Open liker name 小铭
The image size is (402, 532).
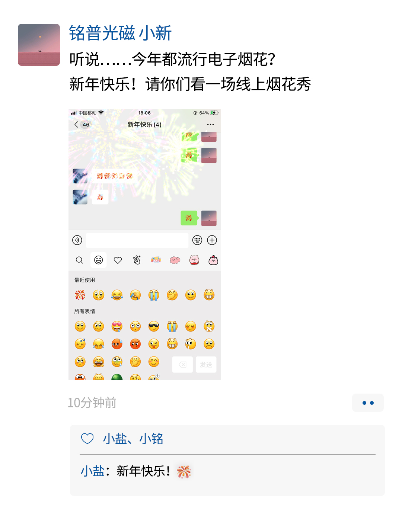[151, 439]
